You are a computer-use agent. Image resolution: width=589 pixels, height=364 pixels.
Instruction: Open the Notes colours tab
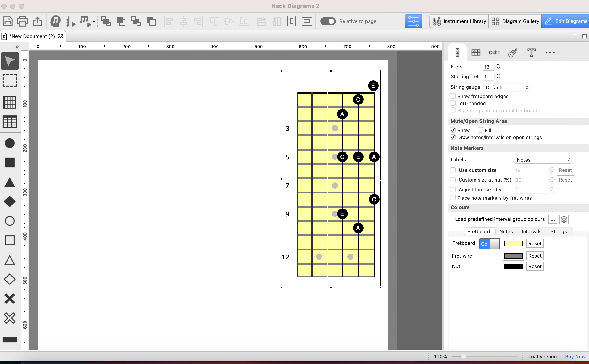tap(506, 231)
